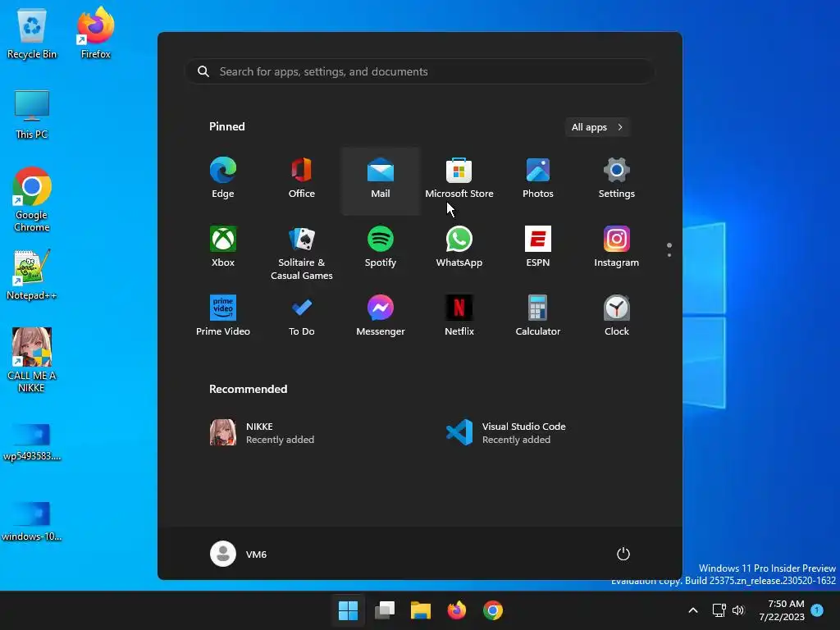Select the Recycle Bin desktop icon
The width and height of the screenshot is (840, 630).
(32, 34)
